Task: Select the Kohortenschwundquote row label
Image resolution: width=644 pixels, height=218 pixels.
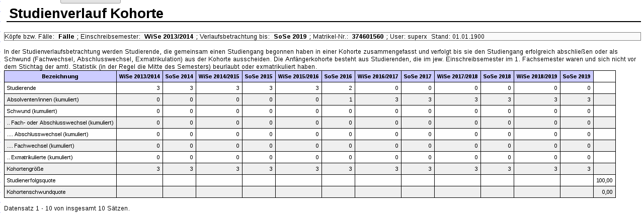Action: [x=36, y=192]
